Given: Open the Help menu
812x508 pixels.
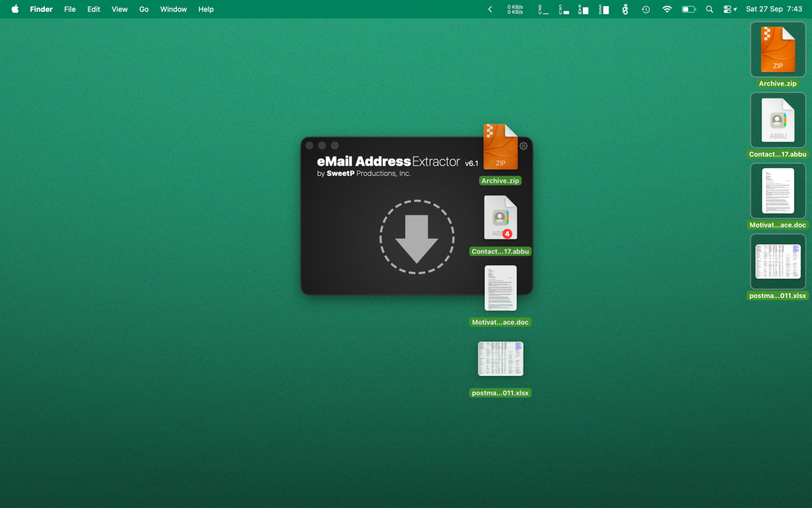Looking at the screenshot, I should coord(206,9).
